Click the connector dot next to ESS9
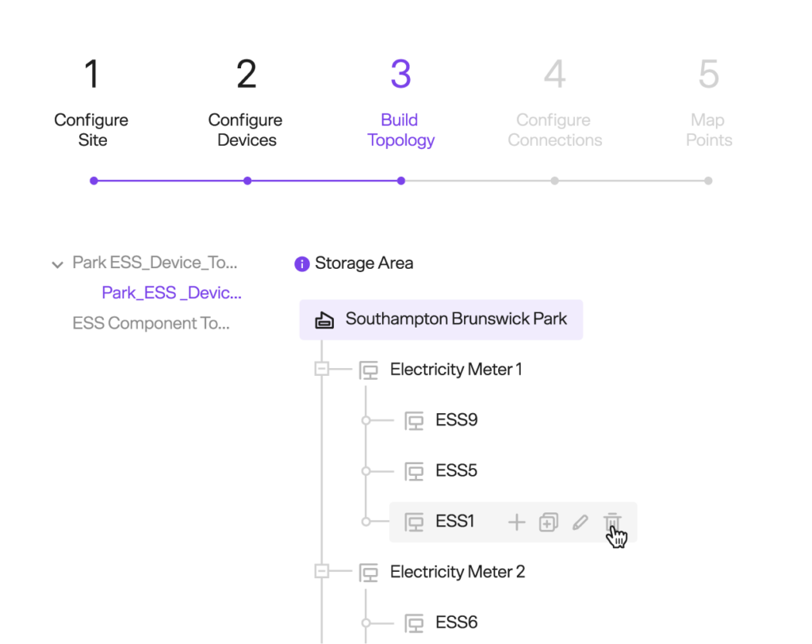This screenshot has height=644, width=812. [x=366, y=420]
